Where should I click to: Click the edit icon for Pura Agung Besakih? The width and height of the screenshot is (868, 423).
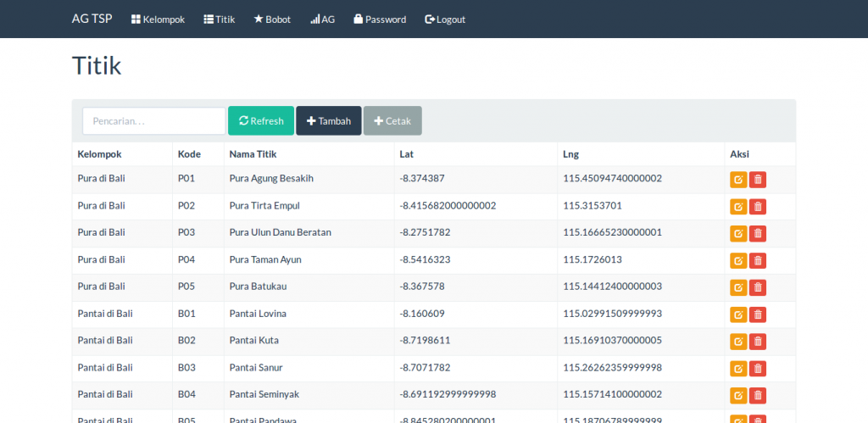click(738, 180)
